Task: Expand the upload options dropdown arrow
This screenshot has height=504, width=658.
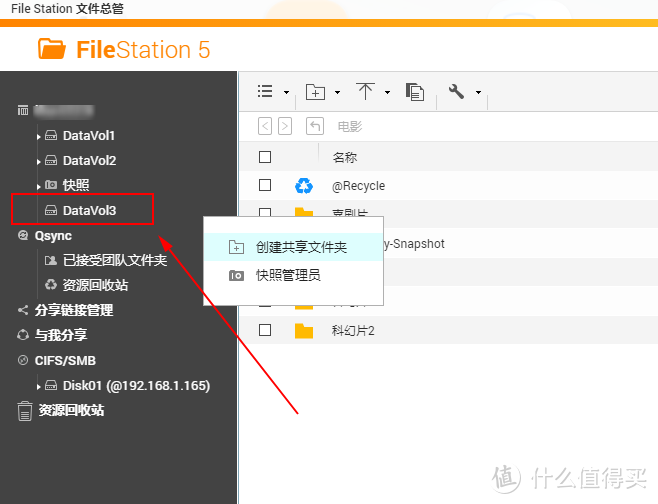Action: (x=387, y=92)
